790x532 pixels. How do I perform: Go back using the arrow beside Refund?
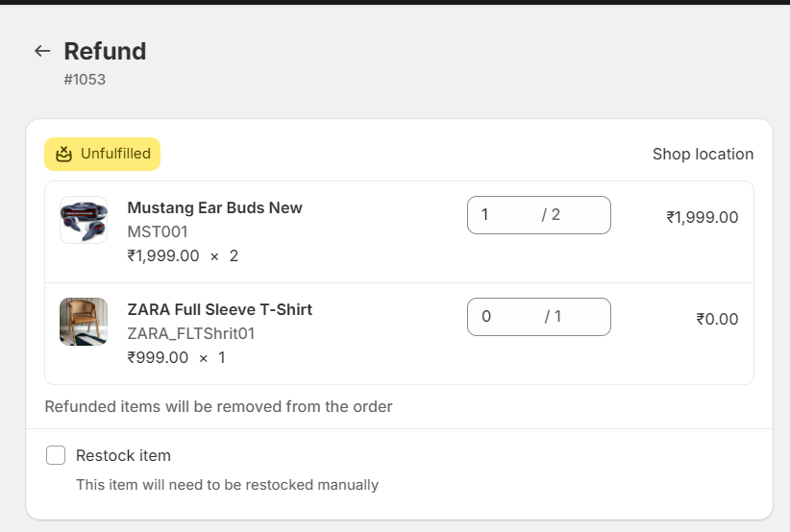coord(42,51)
